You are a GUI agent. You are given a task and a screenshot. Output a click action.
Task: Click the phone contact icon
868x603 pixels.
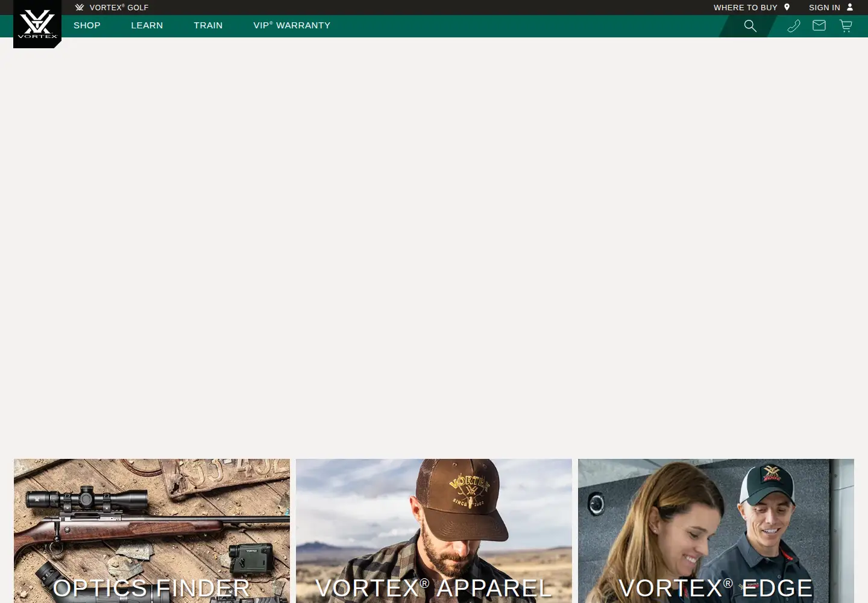794,25
